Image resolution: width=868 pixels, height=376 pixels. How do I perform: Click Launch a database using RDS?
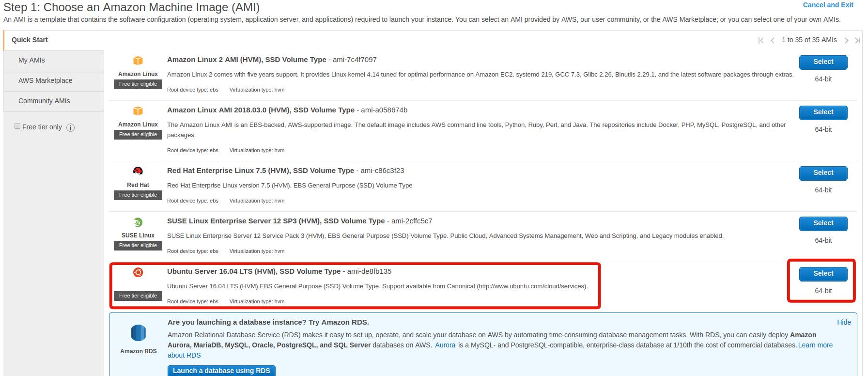pyautogui.click(x=221, y=371)
